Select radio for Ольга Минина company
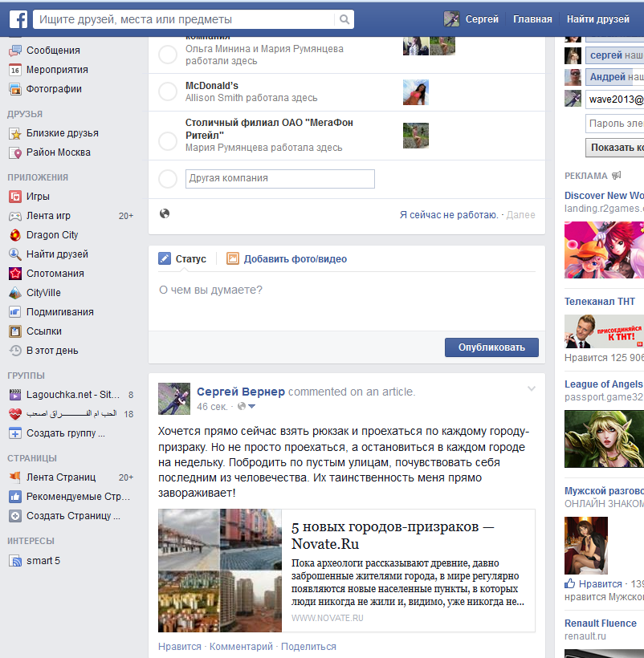 pyautogui.click(x=168, y=55)
